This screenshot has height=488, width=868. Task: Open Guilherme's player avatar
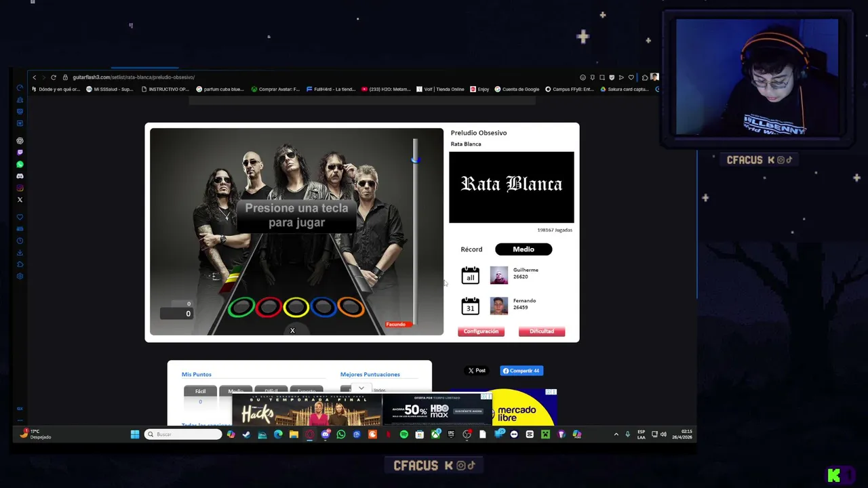tap(498, 274)
